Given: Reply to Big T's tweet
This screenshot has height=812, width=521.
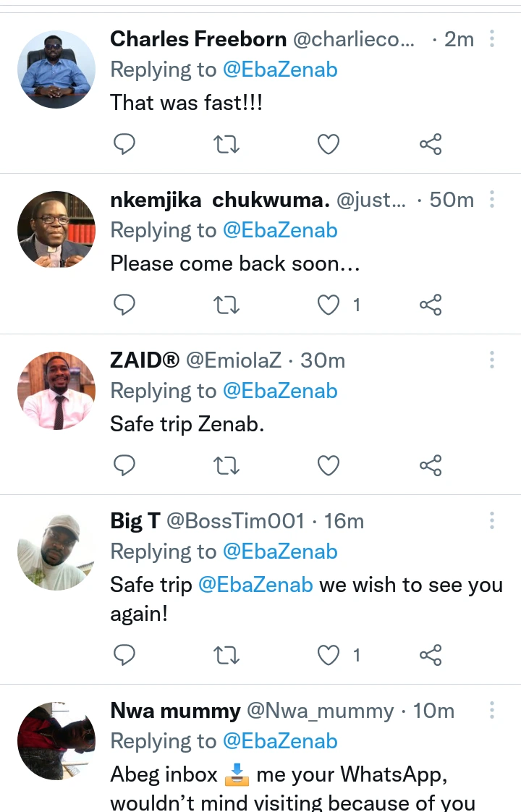Looking at the screenshot, I should click(x=125, y=656).
